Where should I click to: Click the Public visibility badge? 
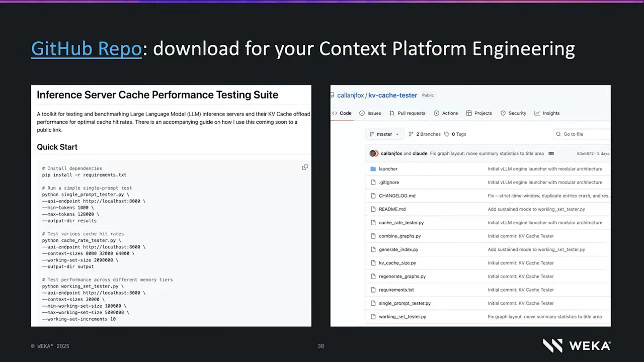(428, 95)
